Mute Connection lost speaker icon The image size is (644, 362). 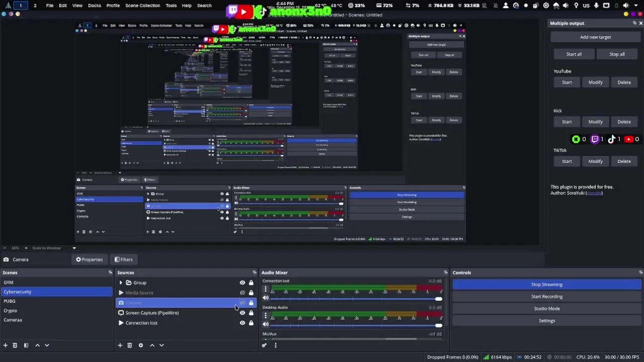(266, 298)
